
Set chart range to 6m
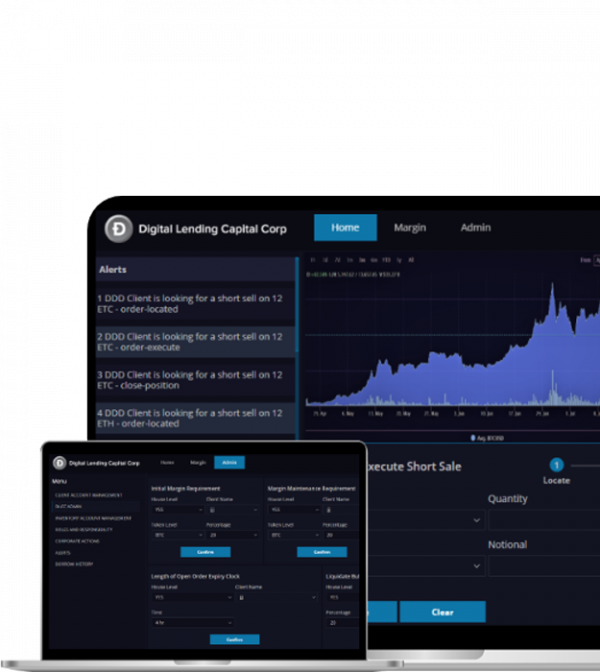coord(374,260)
